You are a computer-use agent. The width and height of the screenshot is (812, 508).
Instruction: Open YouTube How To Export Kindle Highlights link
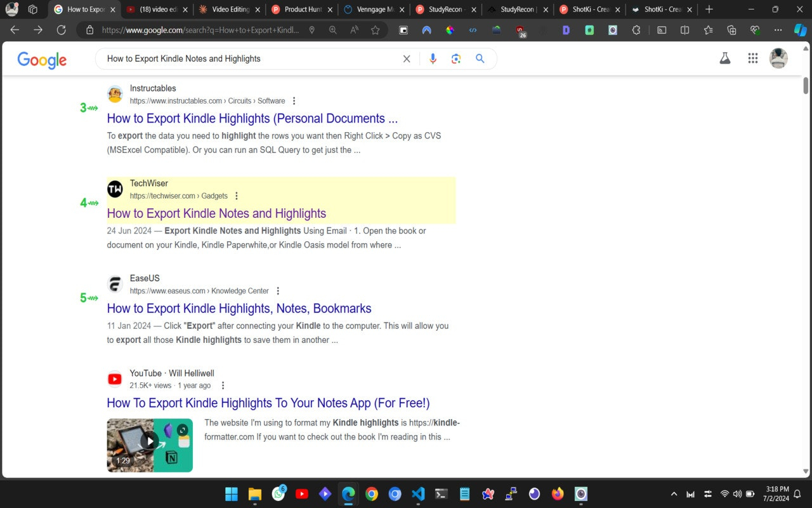268,403
